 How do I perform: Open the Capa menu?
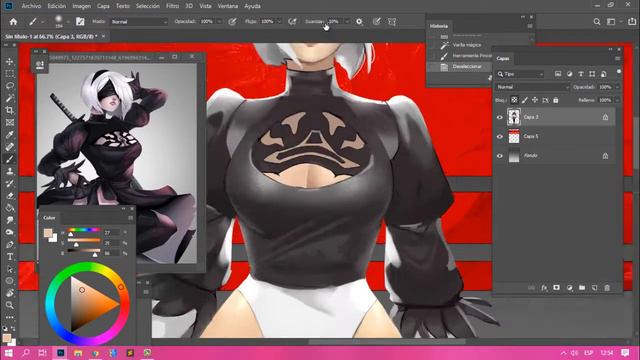point(103,6)
